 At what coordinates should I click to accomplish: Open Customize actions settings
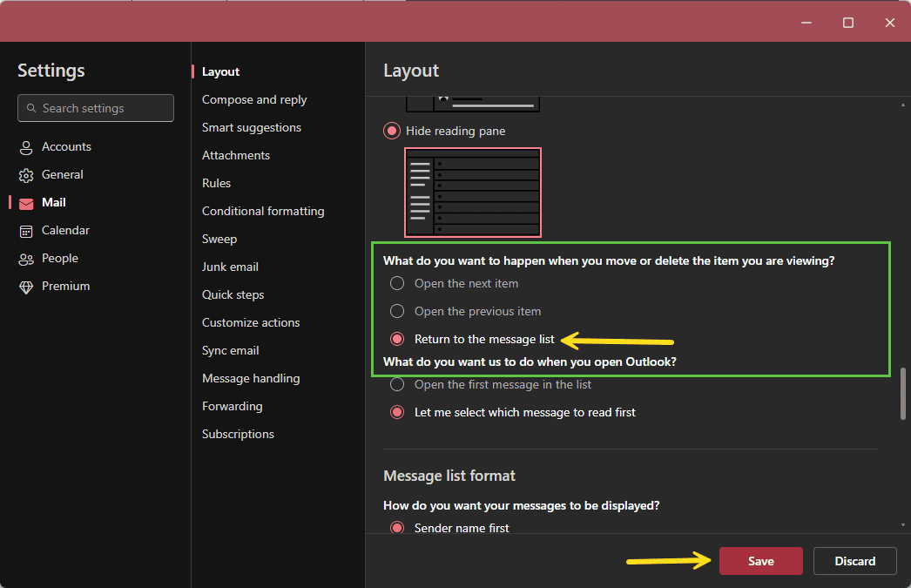251,322
